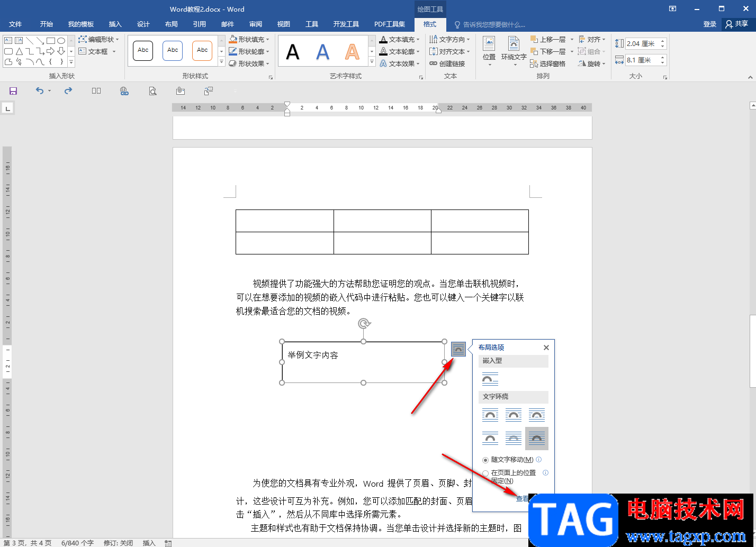Click the purple Save icon
This screenshot has width=756, height=547.
[x=13, y=91]
